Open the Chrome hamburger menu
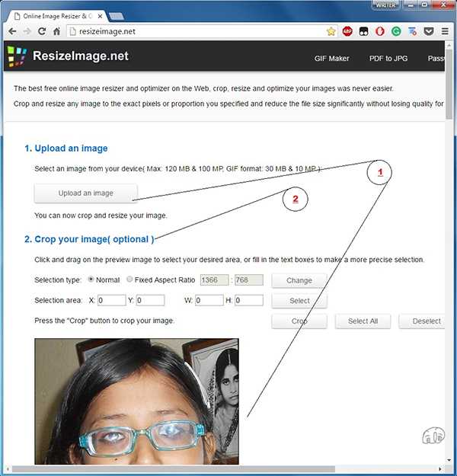The height and width of the screenshot is (476, 457). [x=445, y=31]
